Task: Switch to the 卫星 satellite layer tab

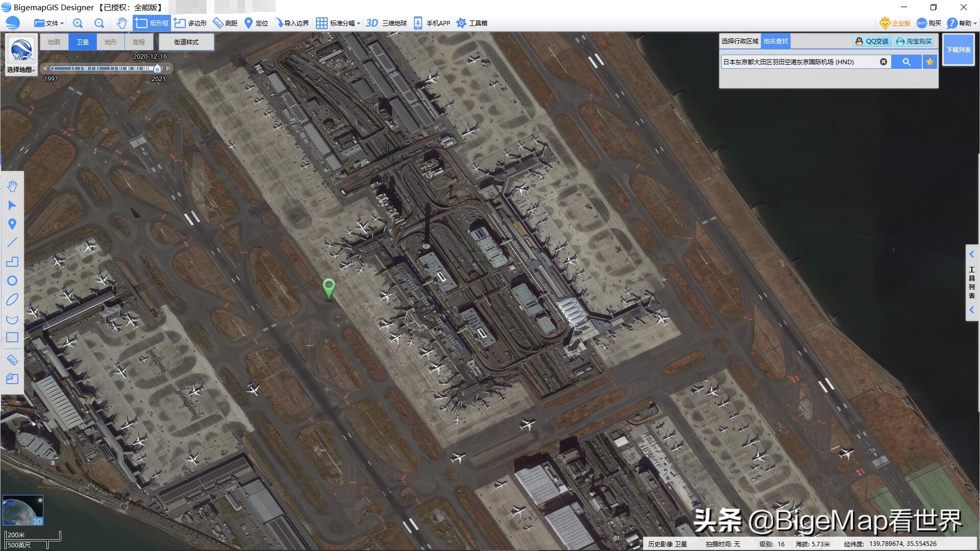Action: [83, 42]
